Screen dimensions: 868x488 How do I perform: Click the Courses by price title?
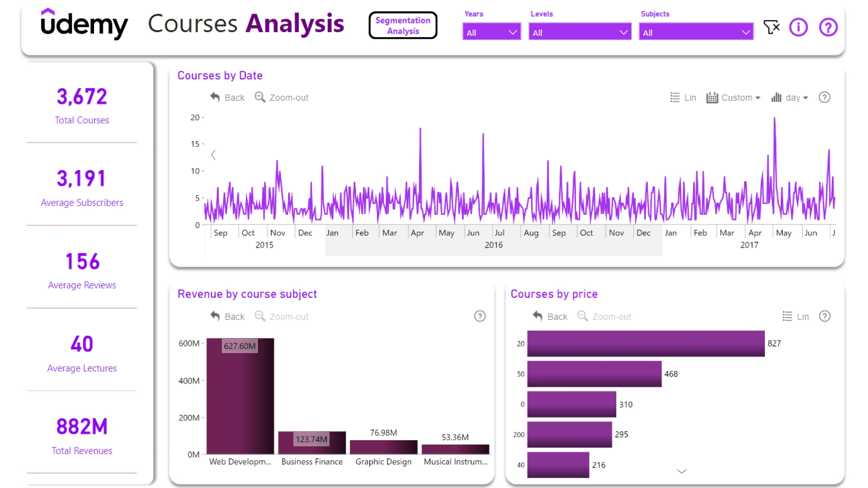point(554,294)
